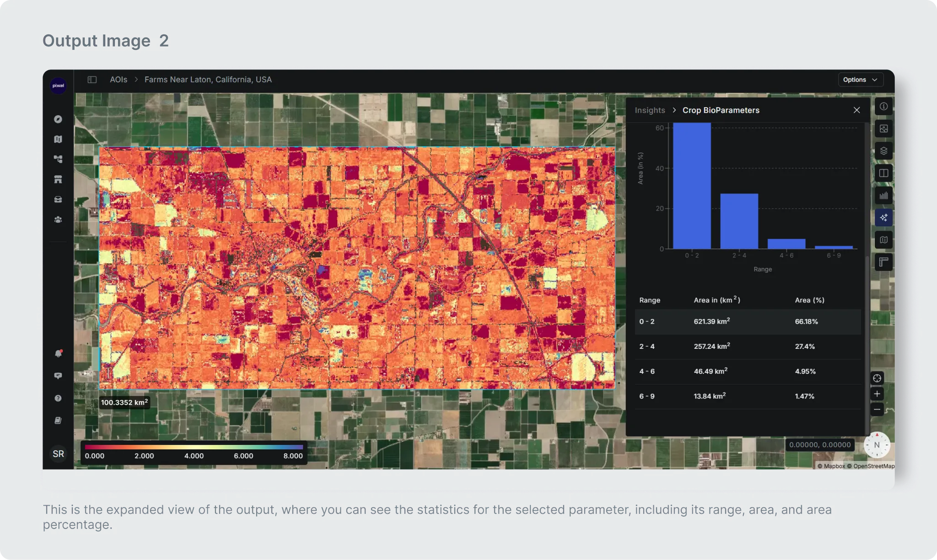Image resolution: width=937 pixels, height=560 pixels.
Task: Click the Area in (km²) column header
Action: coord(716,300)
